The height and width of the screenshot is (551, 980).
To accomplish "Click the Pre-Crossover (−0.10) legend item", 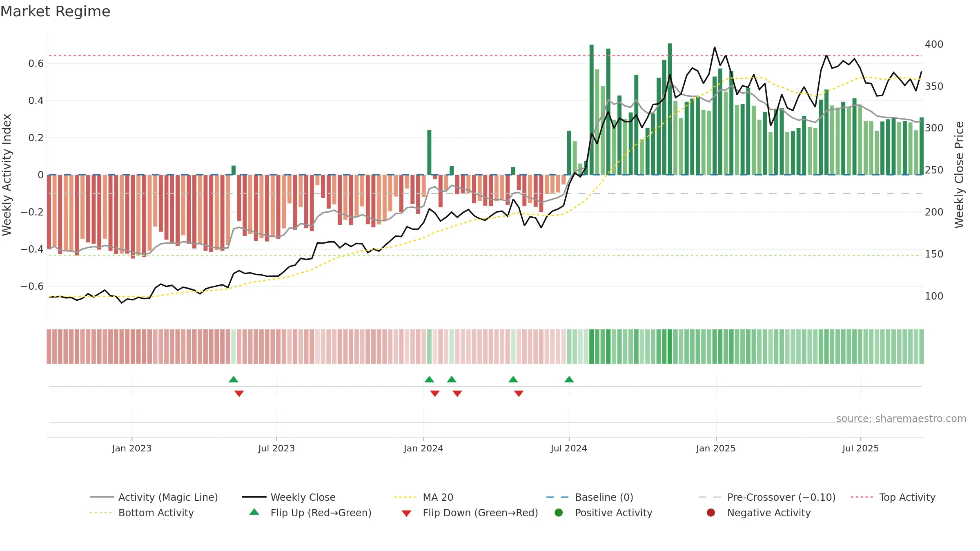I will [767, 497].
